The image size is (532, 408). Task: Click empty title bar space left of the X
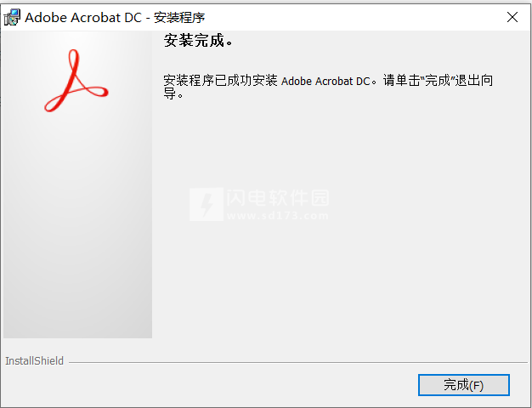[x=353, y=17]
